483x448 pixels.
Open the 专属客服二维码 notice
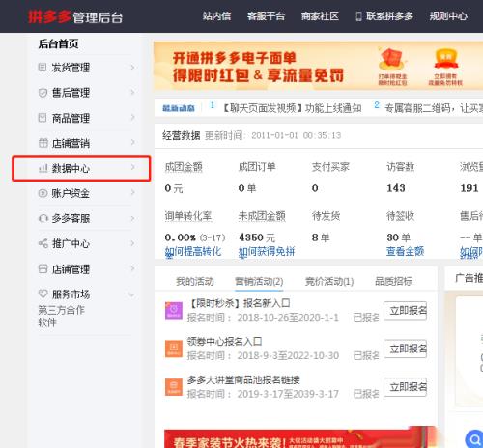[x=434, y=108]
